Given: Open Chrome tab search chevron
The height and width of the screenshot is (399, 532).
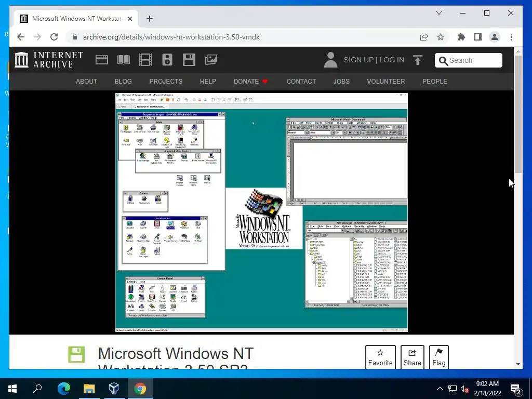Looking at the screenshot, I should [x=438, y=13].
